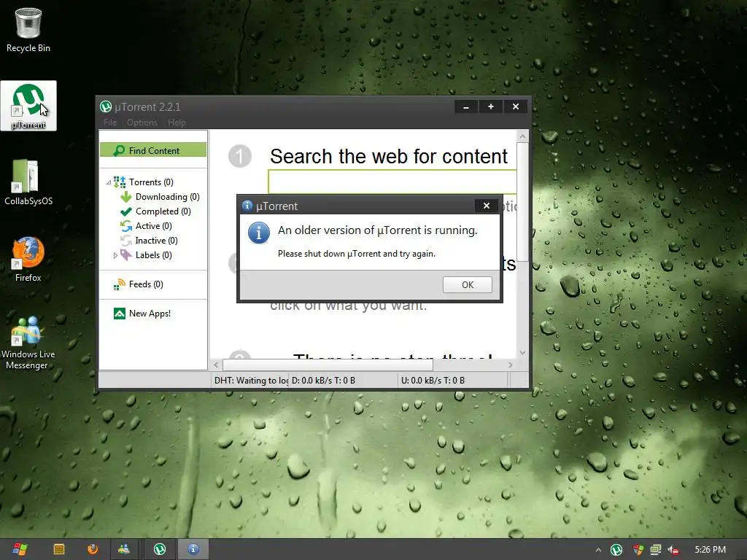Select Active (0) filter
Viewport: 747px width, 560px height.
[153, 226]
